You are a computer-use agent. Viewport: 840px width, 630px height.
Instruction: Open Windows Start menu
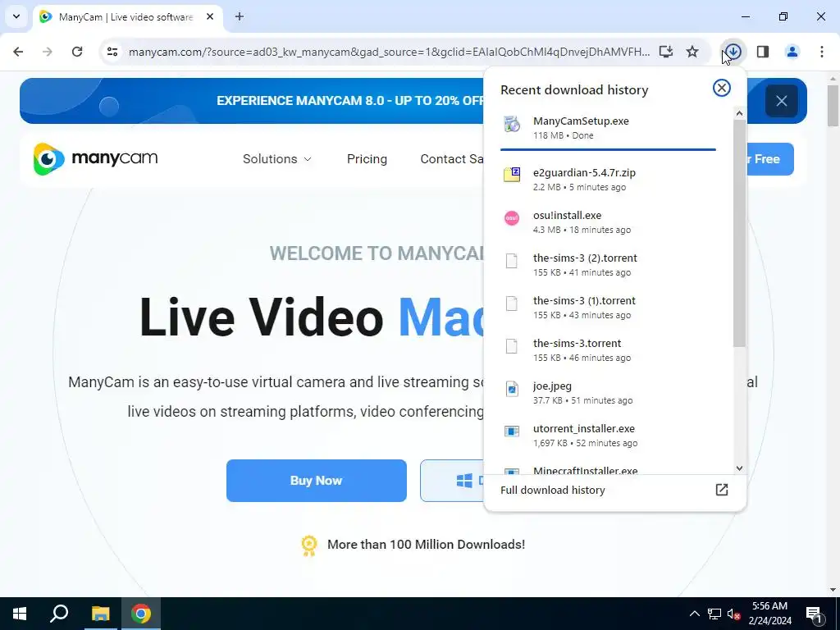(x=20, y=614)
